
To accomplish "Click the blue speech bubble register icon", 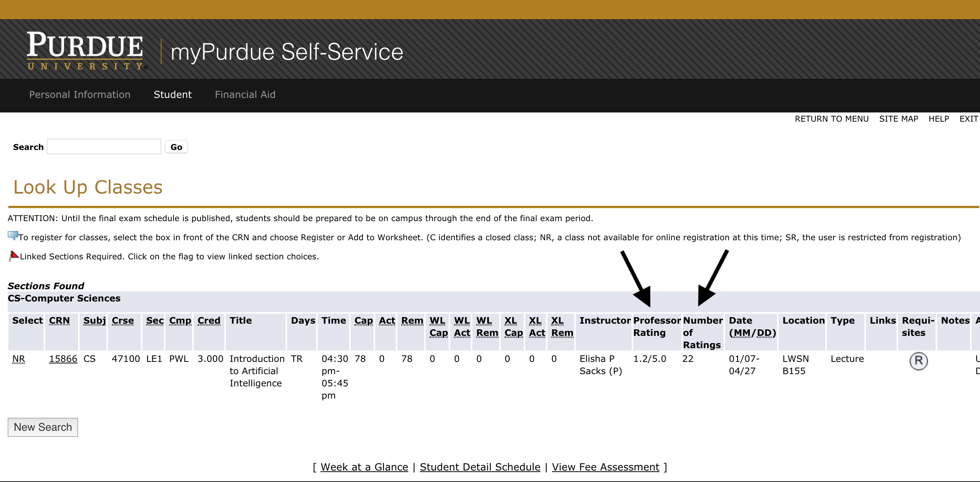I will (13, 236).
